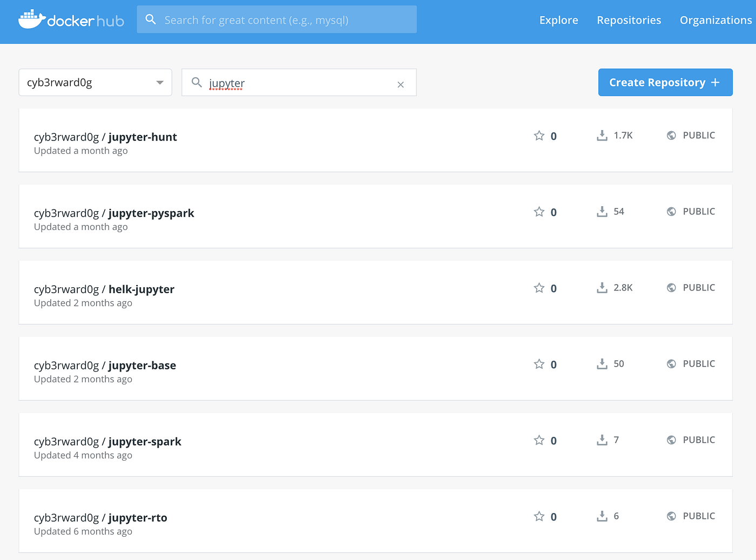Image resolution: width=756 pixels, height=560 pixels.
Task: Click globe icon on jupyter-spark row
Action: pos(671,440)
